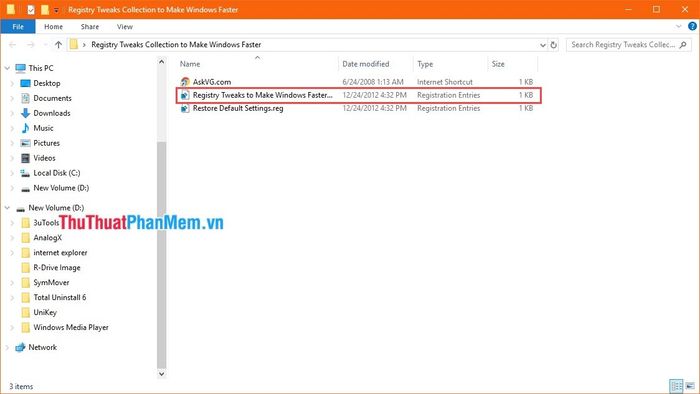Viewport: 700px width, 394px height.
Task: Click the Registry Tweaks to Make Windows Faster name
Action: pyautogui.click(x=262, y=95)
